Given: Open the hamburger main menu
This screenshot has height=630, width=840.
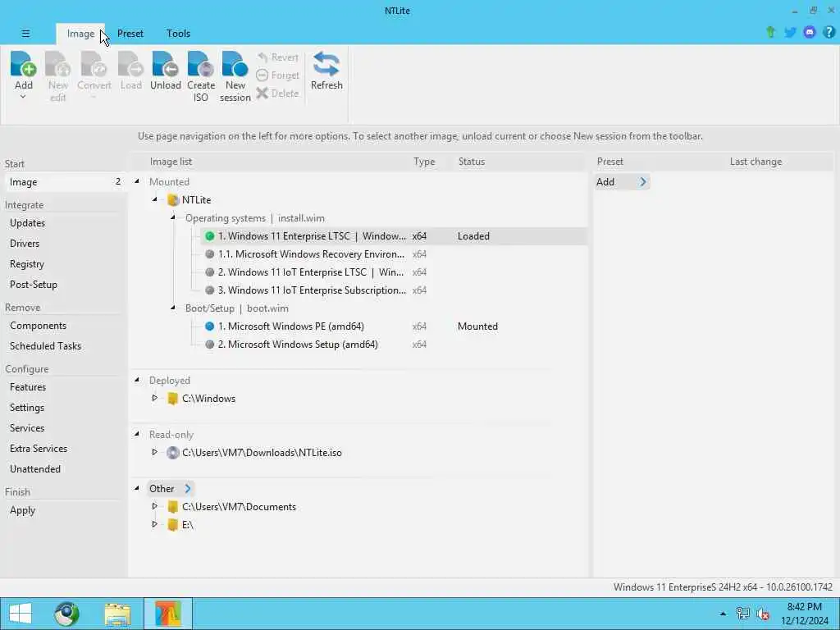Looking at the screenshot, I should coord(25,33).
